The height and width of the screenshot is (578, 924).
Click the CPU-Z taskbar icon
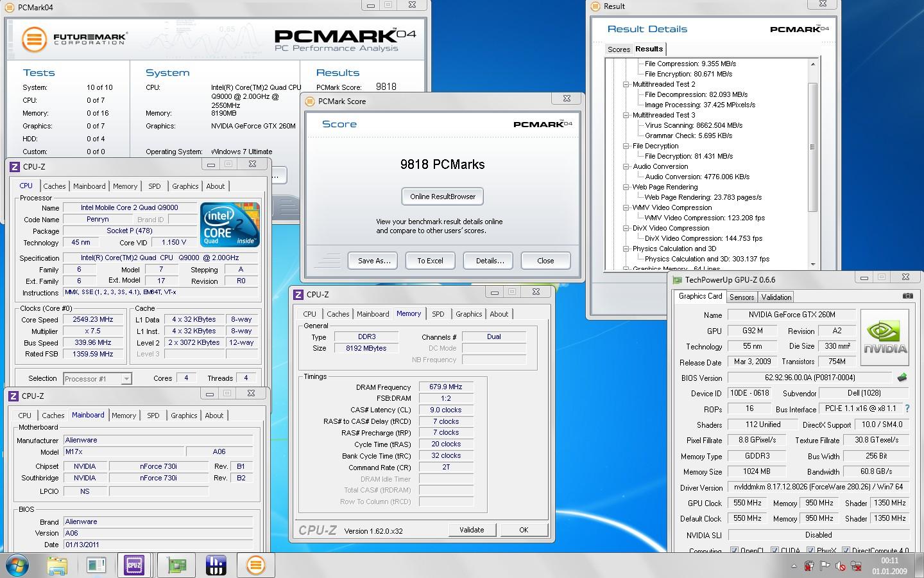point(134,565)
